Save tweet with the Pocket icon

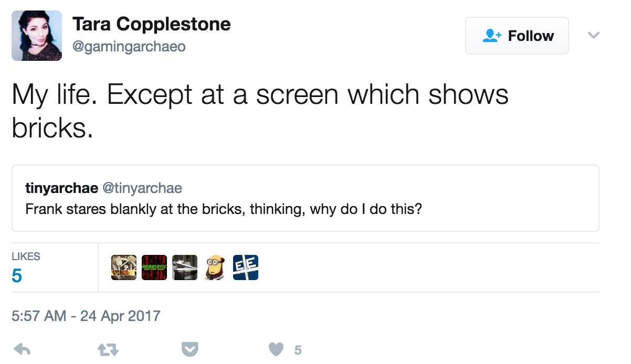pos(190,349)
